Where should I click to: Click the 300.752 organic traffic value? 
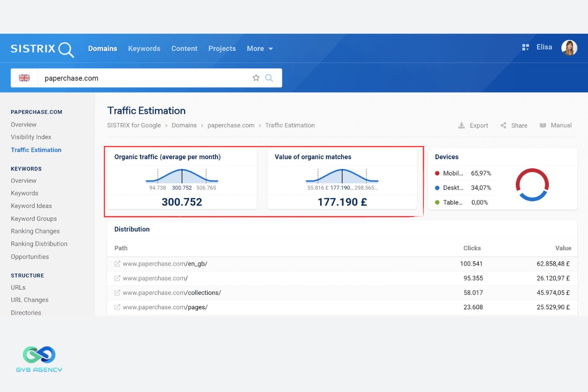(x=182, y=202)
